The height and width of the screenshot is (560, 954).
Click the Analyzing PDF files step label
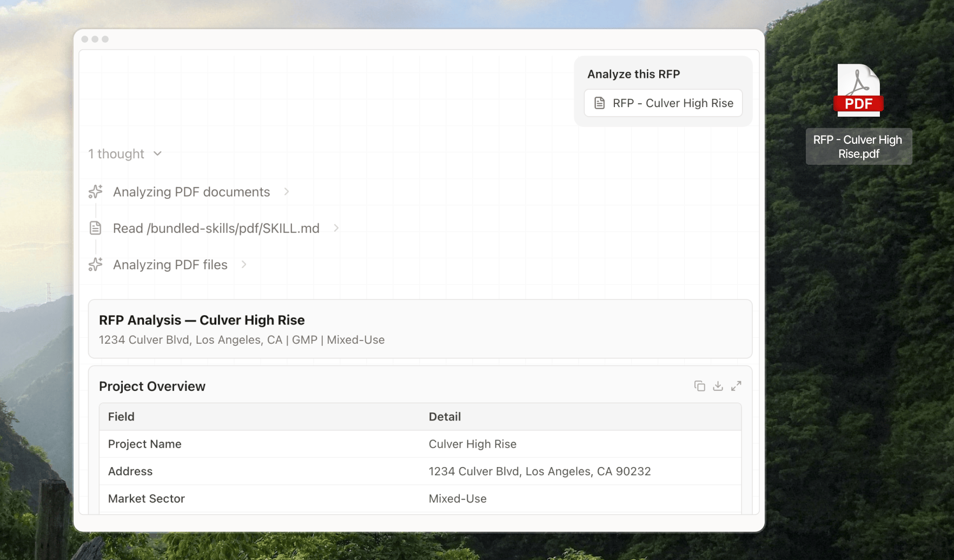170,265
